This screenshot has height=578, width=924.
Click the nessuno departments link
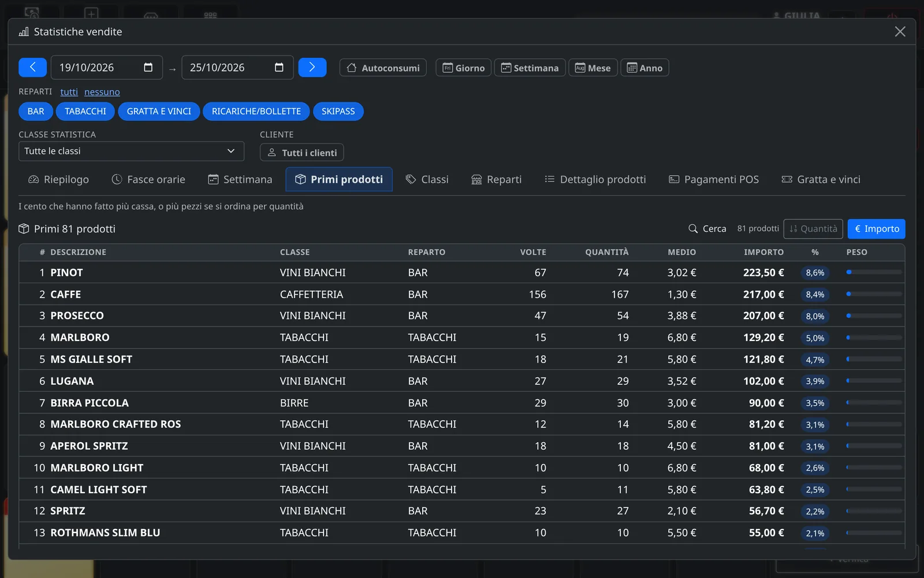click(102, 92)
